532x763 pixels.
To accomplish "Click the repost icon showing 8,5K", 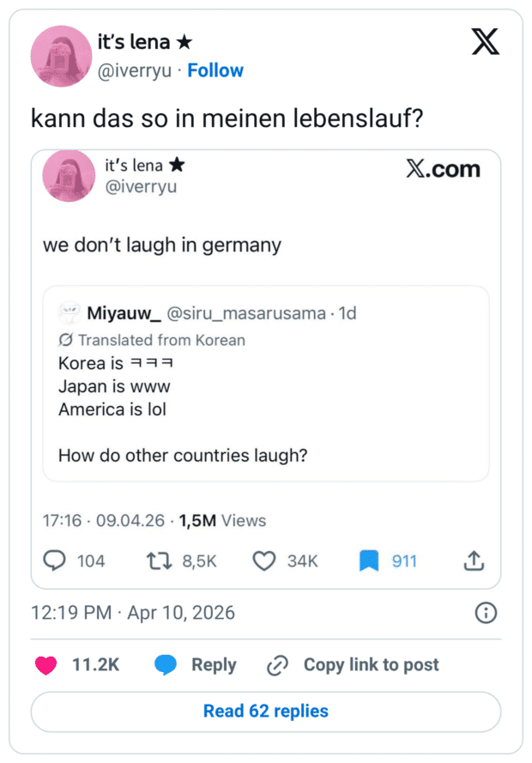I will point(157,560).
